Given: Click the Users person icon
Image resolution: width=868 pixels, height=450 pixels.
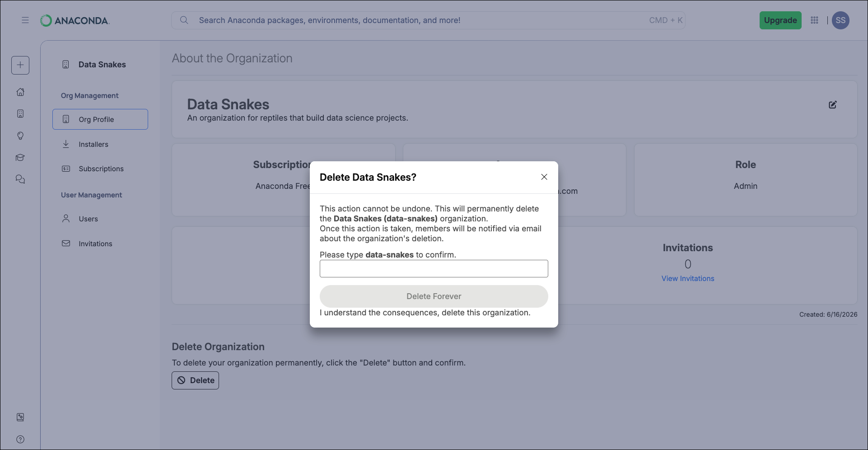Looking at the screenshot, I should [66, 219].
